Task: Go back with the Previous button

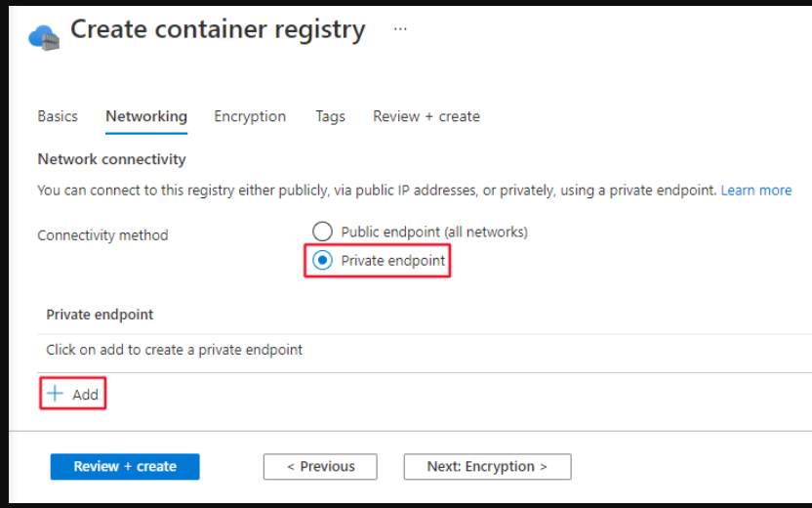Action: pos(320,467)
